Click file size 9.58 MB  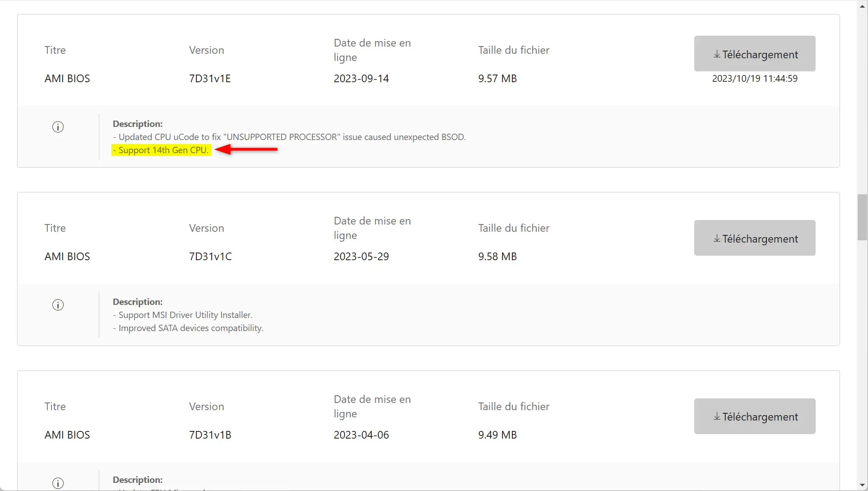coord(497,257)
